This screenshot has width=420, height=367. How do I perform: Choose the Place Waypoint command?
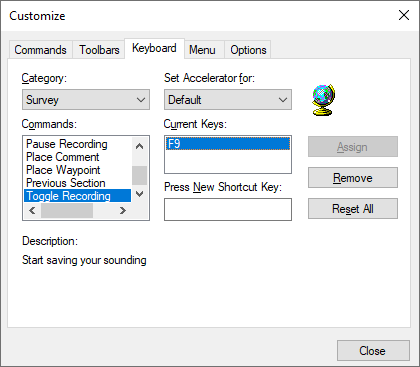(63, 170)
